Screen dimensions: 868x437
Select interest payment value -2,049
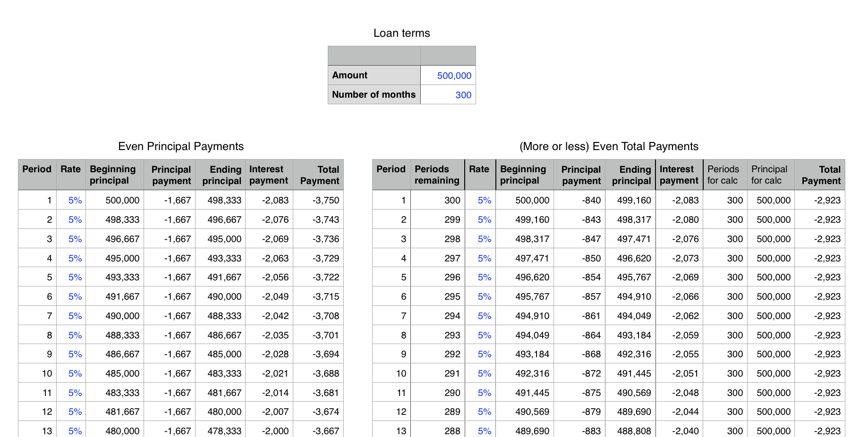[x=269, y=296]
